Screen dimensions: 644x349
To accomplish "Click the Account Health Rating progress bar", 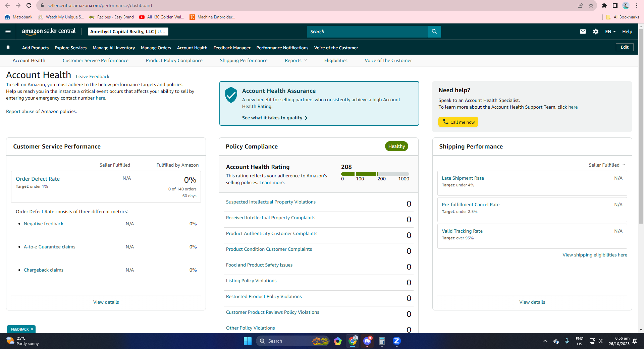I will coord(375,174).
